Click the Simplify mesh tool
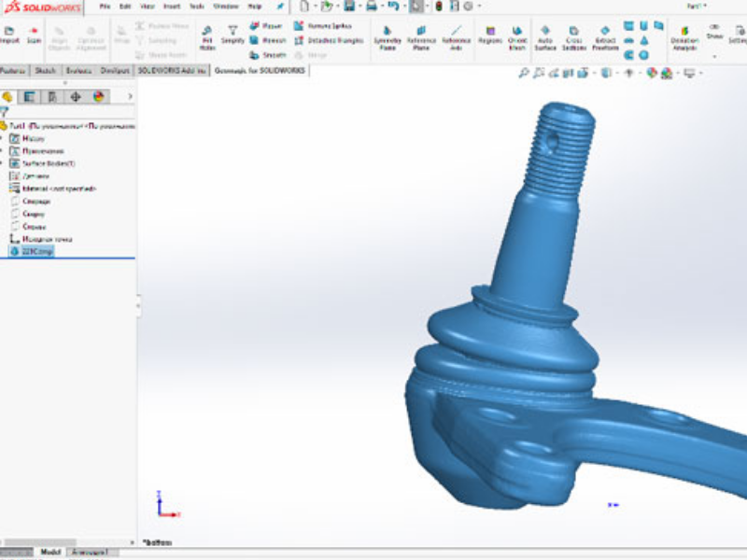 coord(233,35)
